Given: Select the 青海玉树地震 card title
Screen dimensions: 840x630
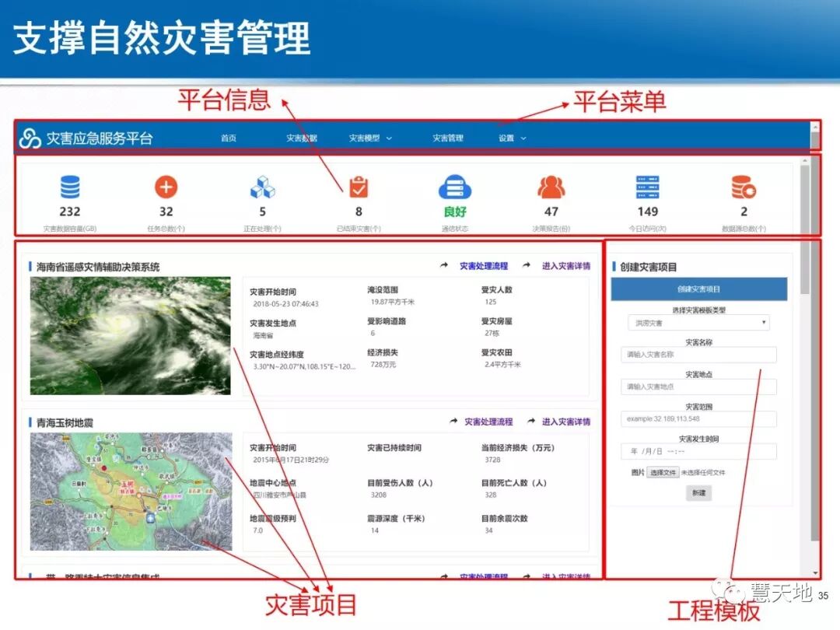Looking at the screenshot, I should click(65, 422).
